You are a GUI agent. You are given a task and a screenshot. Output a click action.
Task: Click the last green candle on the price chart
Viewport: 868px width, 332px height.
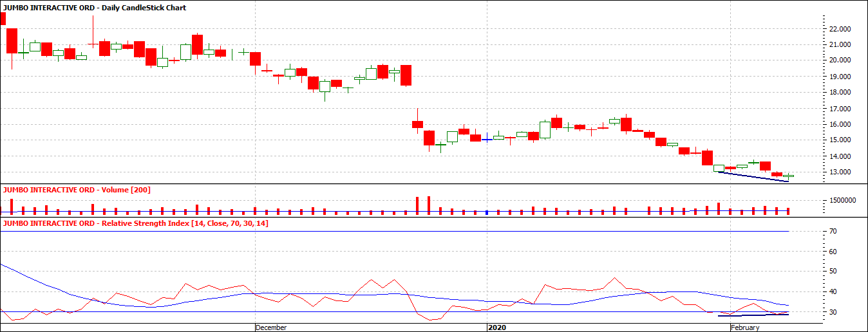click(789, 176)
